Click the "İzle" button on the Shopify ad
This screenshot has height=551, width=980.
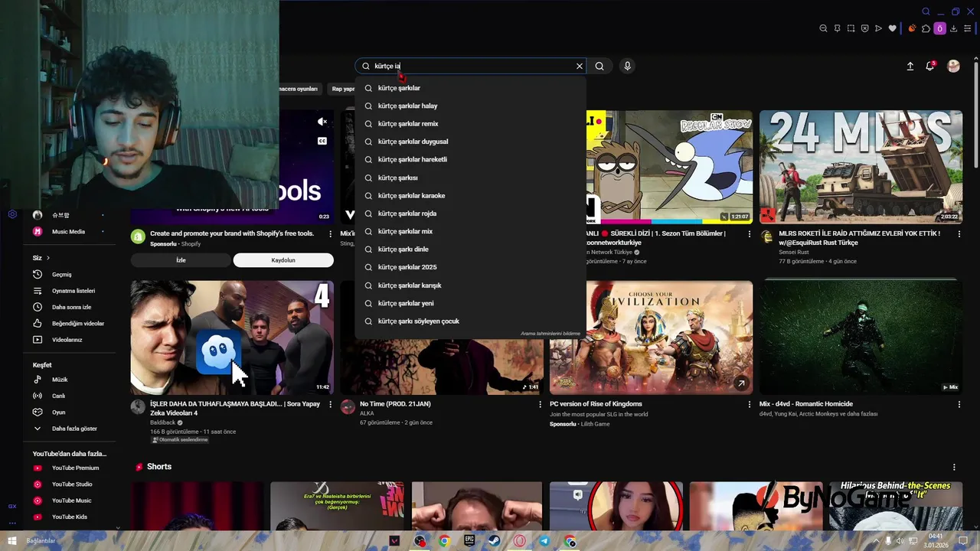(181, 260)
